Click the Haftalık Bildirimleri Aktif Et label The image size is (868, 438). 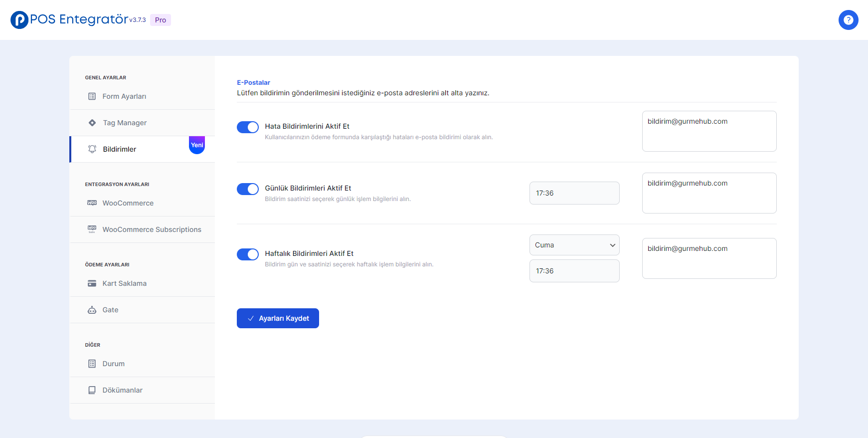[309, 253]
